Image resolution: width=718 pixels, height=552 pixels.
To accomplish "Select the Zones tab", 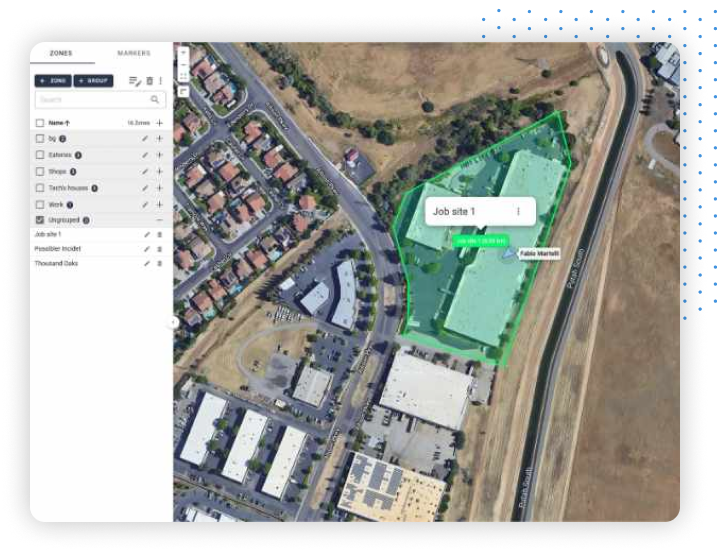I will (61, 53).
